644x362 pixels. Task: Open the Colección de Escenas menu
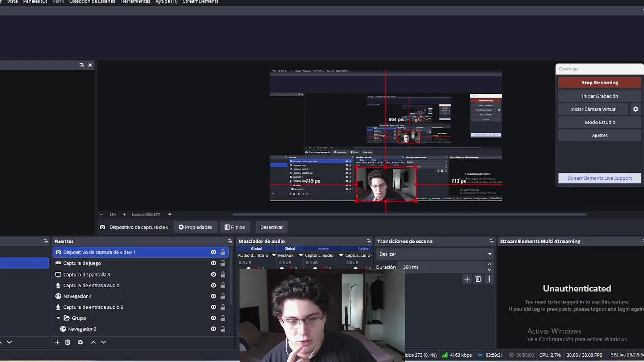click(92, 2)
